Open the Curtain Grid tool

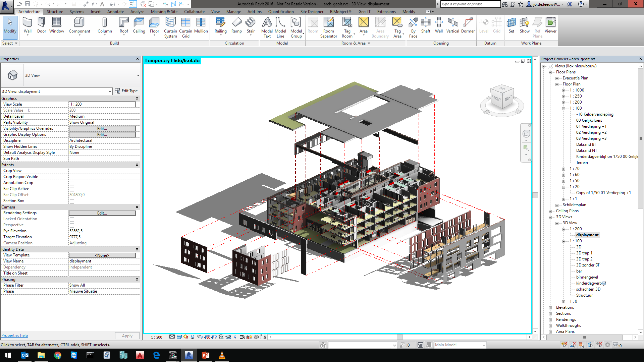[x=185, y=27]
